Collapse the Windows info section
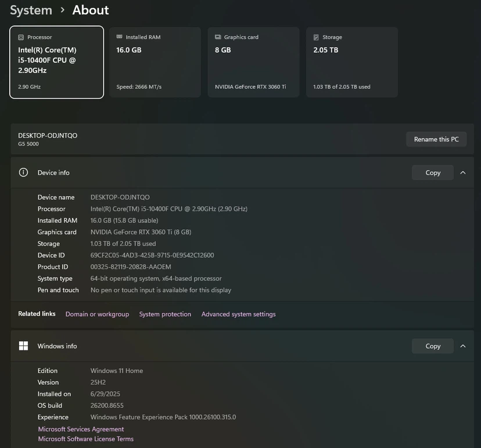This screenshot has height=448, width=481. [x=463, y=346]
